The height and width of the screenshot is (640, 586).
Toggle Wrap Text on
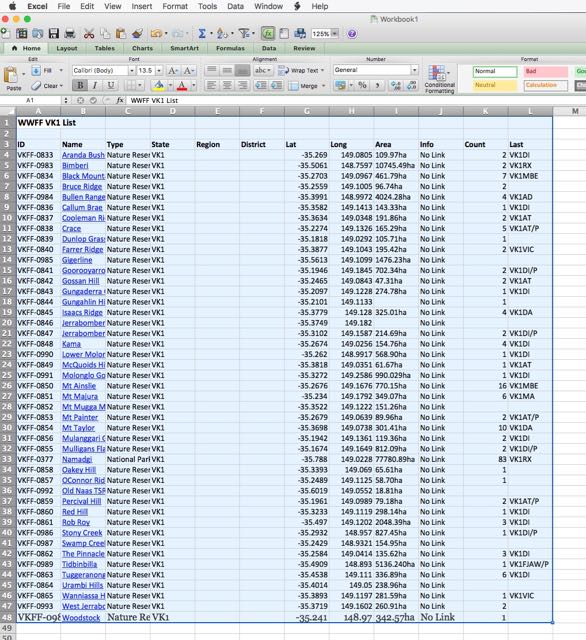pos(301,71)
